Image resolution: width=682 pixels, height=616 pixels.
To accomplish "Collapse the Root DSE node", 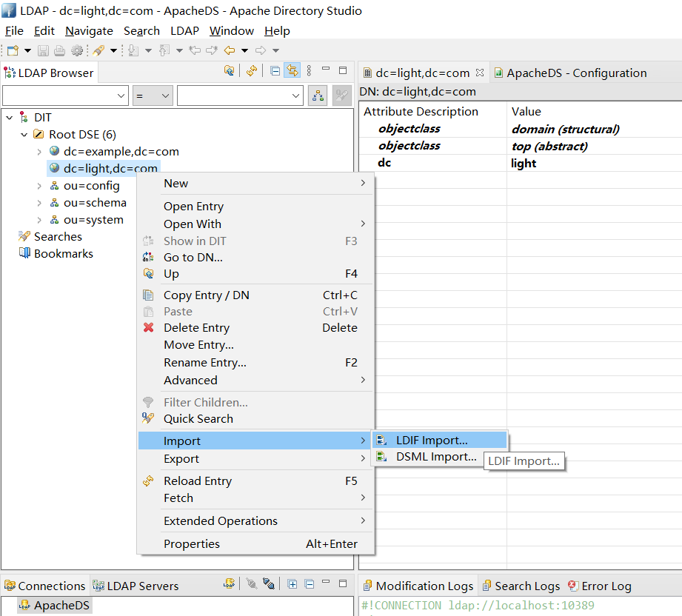I will tap(24, 135).
